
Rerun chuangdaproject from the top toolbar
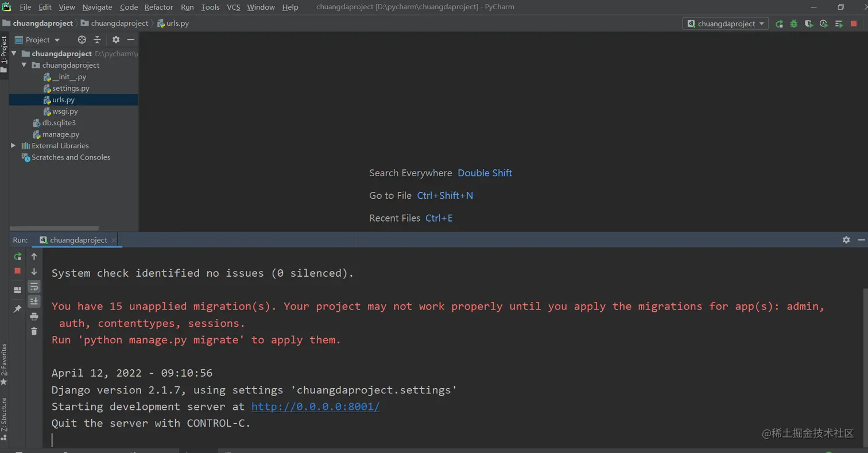click(x=779, y=24)
